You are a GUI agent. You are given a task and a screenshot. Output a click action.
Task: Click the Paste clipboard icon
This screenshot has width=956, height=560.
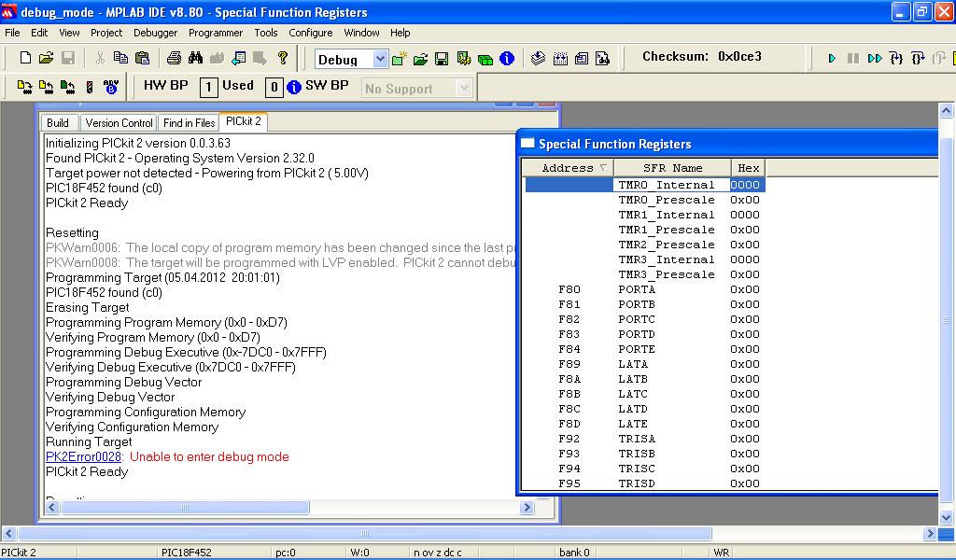(143, 58)
